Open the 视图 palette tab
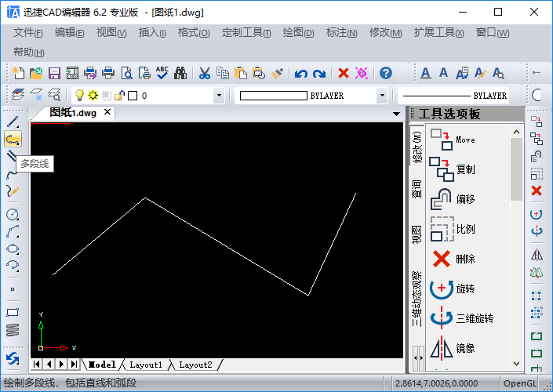Screen dimensions: 553x392 point(417,234)
